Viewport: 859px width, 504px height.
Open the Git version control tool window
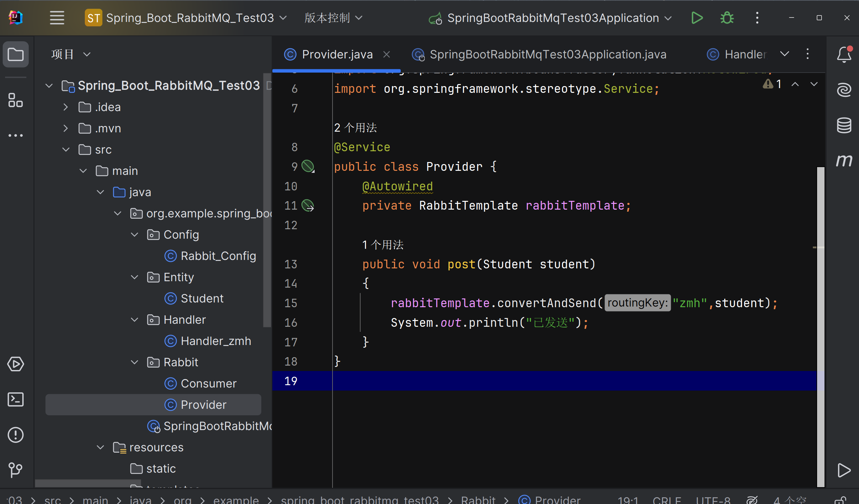16,470
